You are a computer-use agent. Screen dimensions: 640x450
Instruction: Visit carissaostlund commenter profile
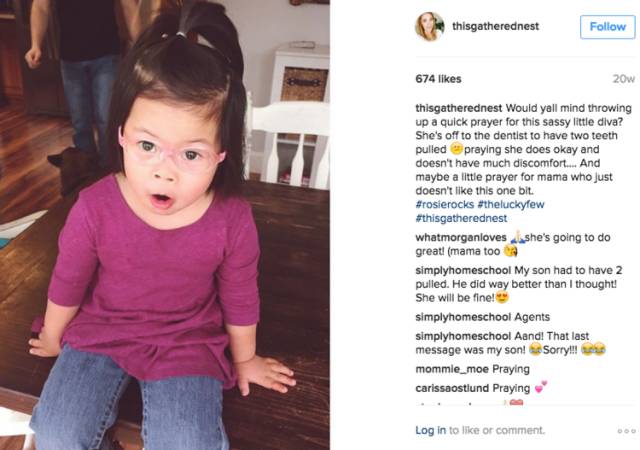click(452, 388)
